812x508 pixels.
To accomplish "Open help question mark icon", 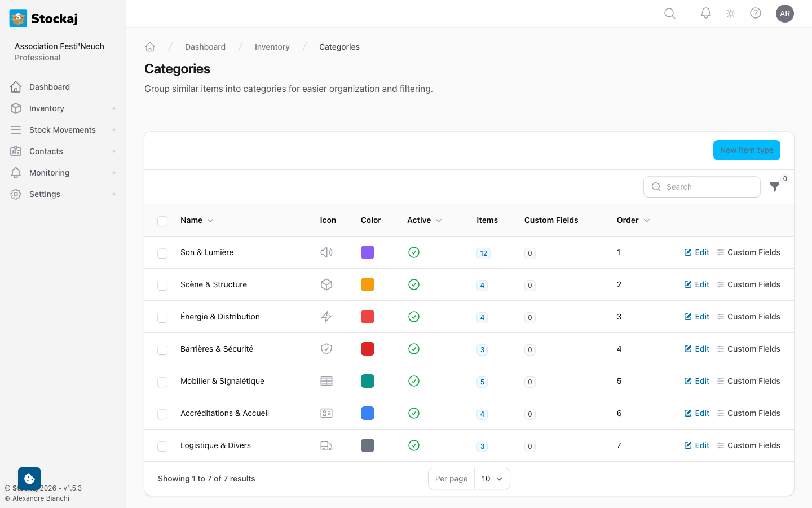I will [756, 14].
